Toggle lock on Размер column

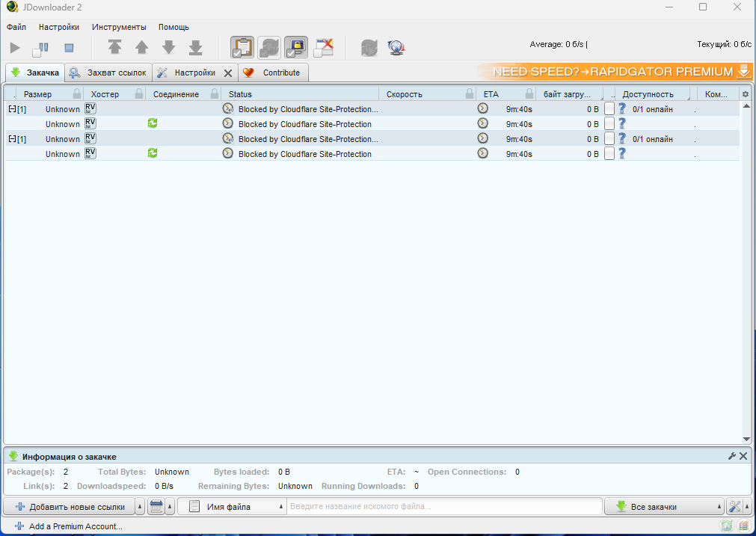[77, 94]
